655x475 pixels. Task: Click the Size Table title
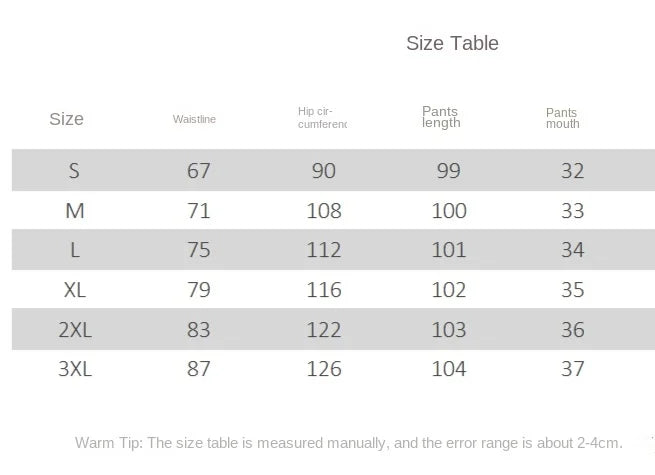tap(452, 43)
